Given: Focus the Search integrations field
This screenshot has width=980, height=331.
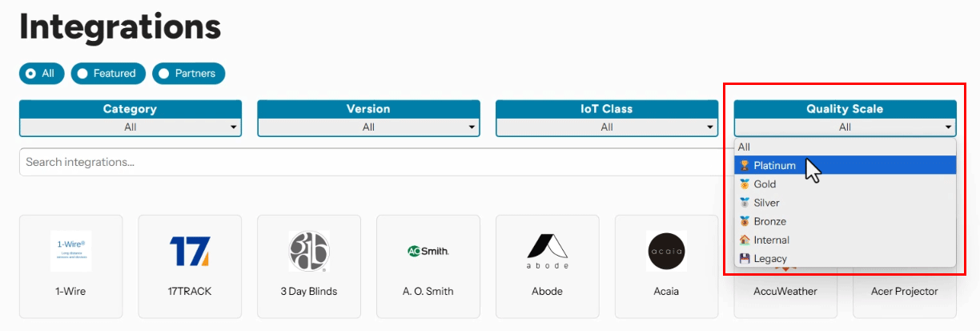Looking at the screenshot, I should click(376, 162).
